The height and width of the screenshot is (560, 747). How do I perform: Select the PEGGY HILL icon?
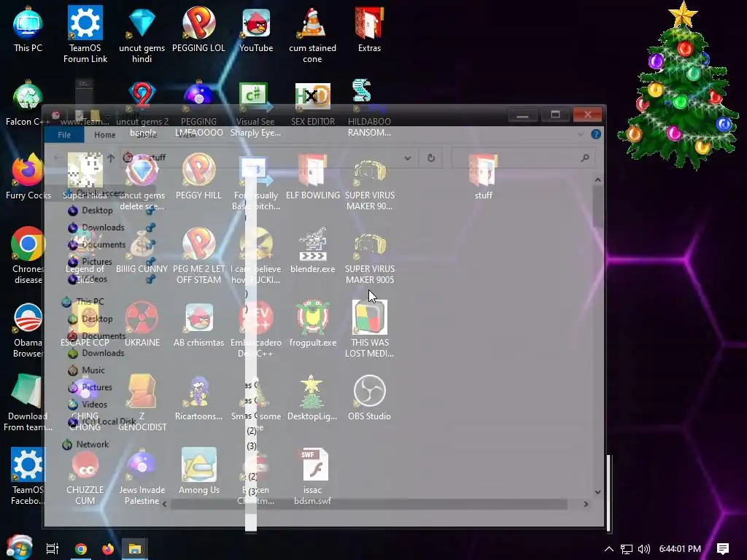click(x=198, y=170)
